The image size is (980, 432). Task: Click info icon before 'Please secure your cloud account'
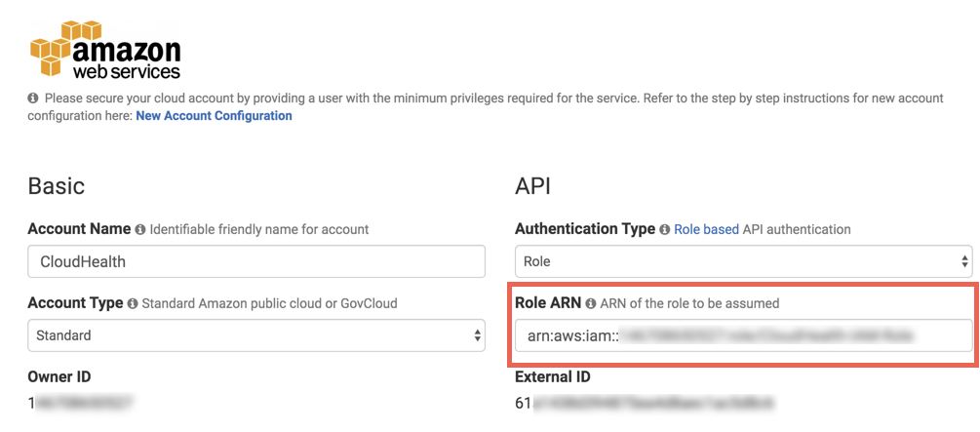[x=32, y=98]
